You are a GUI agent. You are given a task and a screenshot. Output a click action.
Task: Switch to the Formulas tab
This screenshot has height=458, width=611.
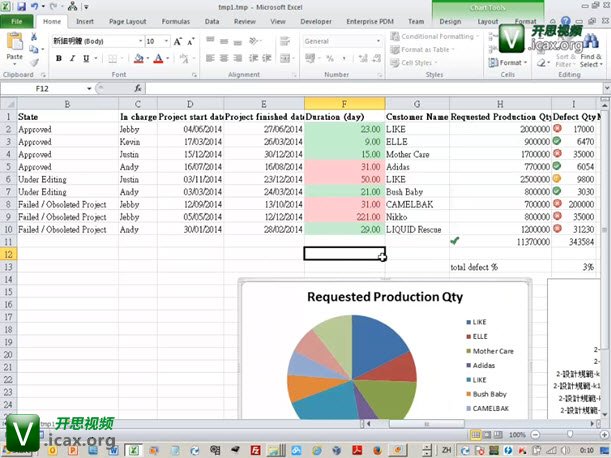176,21
